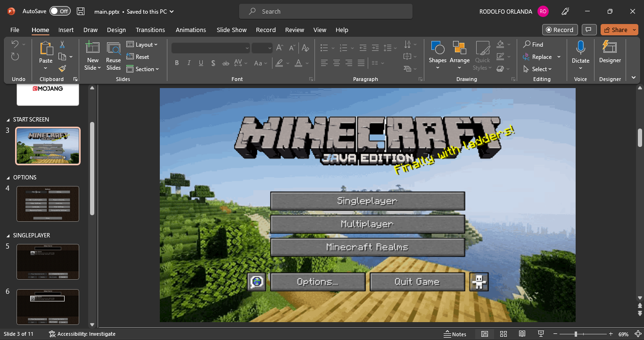
Task: Increase list indent level
Action: coord(375,48)
